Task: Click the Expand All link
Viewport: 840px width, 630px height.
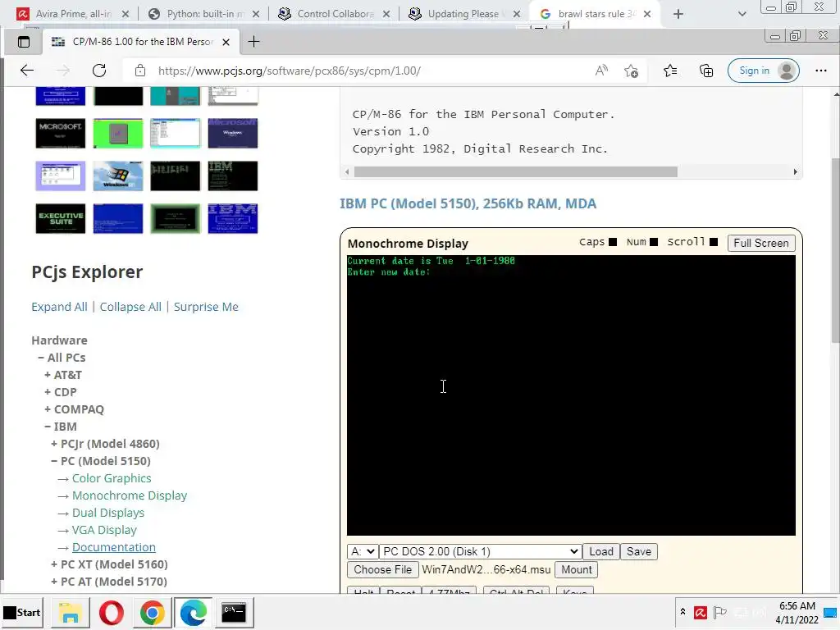Action: (59, 307)
